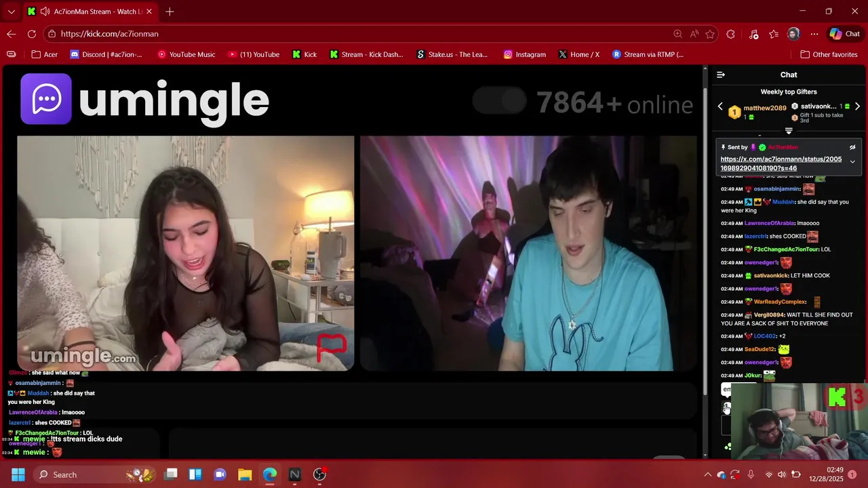Open the Stream - Kick Dashboard bookmark
Viewport: 868px width, 488px height.
(366, 54)
